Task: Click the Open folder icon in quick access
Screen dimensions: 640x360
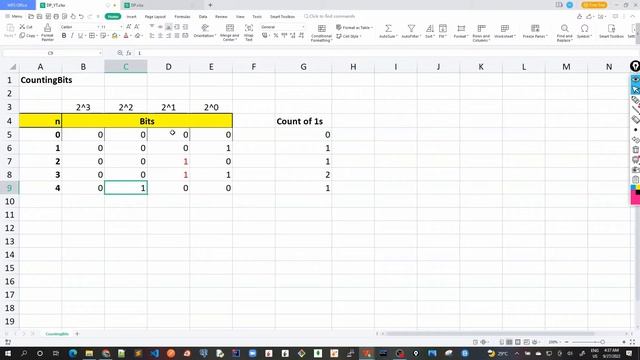Action: pyautogui.click(x=31, y=16)
